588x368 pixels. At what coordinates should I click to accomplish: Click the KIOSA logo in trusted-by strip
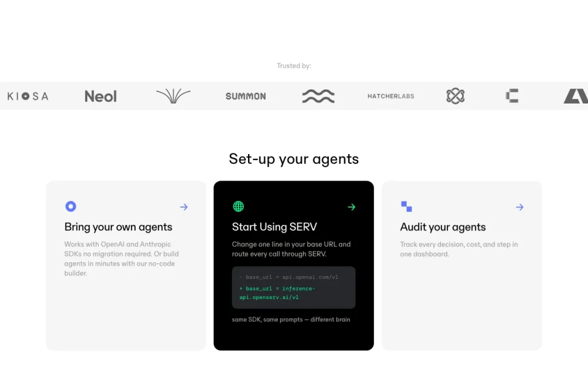click(28, 96)
